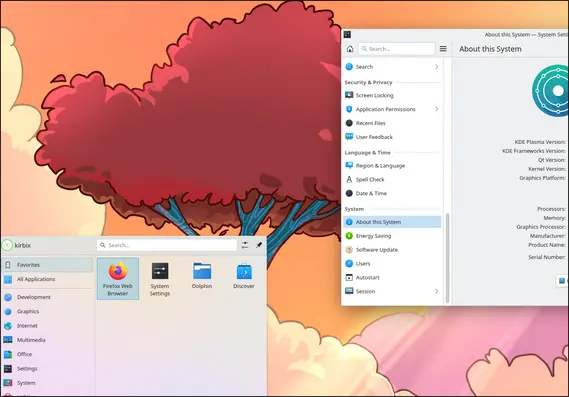Select All Applications in the launcher
Image resolution: width=569 pixels, height=397 pixels.
(x=47, y=279)
